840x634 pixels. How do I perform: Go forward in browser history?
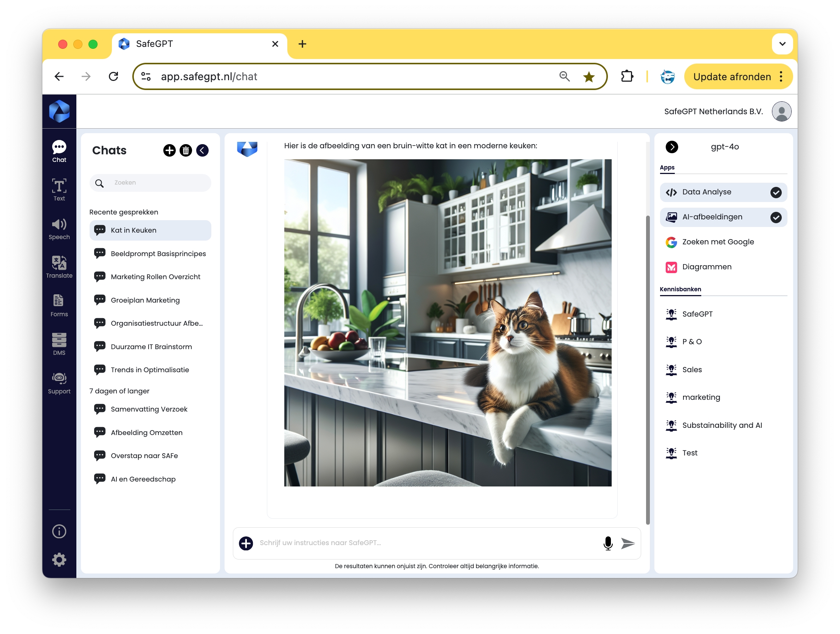[x=86, y=76]
